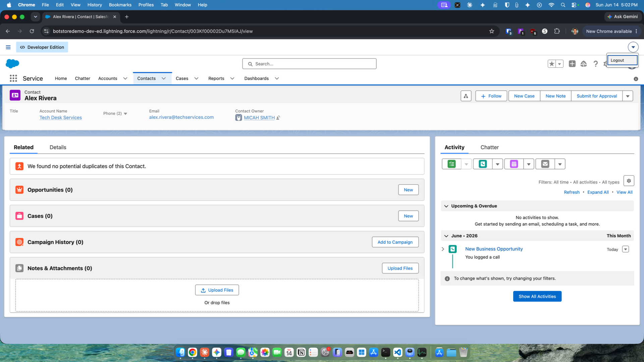Click the Email envelope icon in Activity

(x=545, y=164)
